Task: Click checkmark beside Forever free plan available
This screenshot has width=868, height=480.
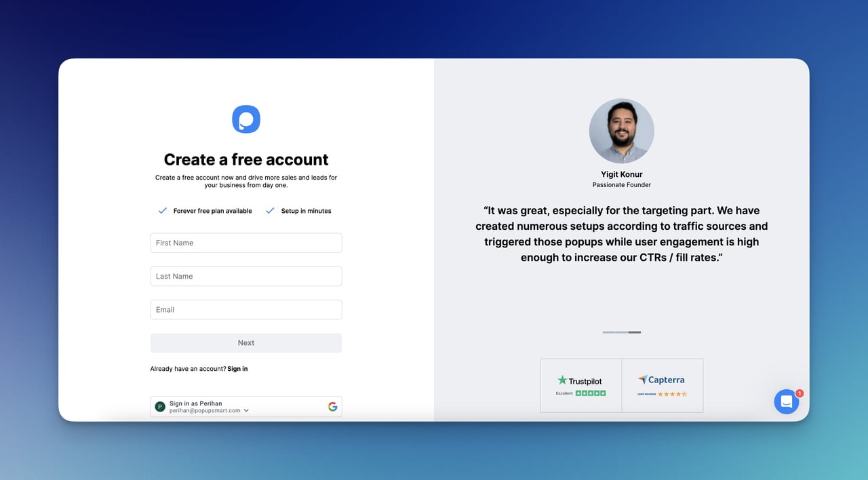Action: click(x=162, y=210)
